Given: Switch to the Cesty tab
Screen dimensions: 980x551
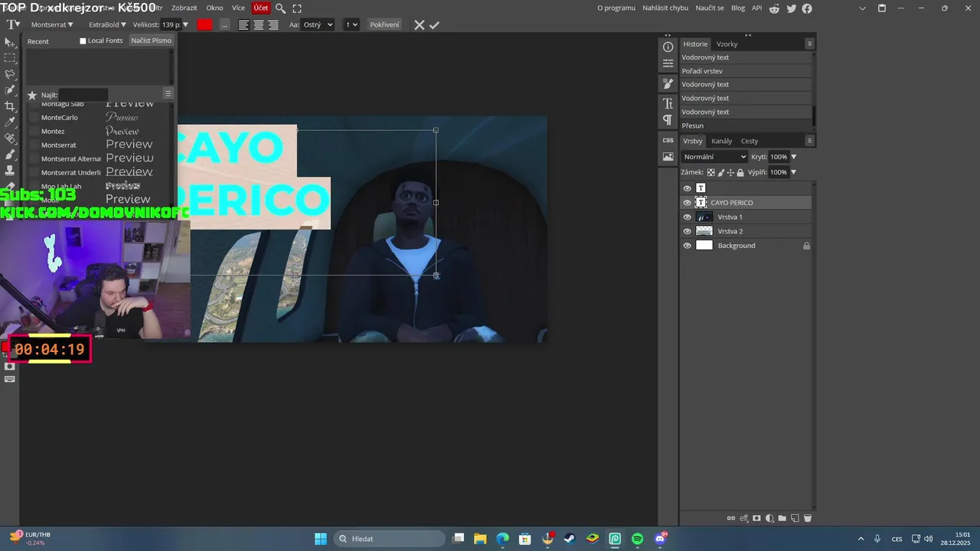Looking at the screenshot, I should [750, 141].
